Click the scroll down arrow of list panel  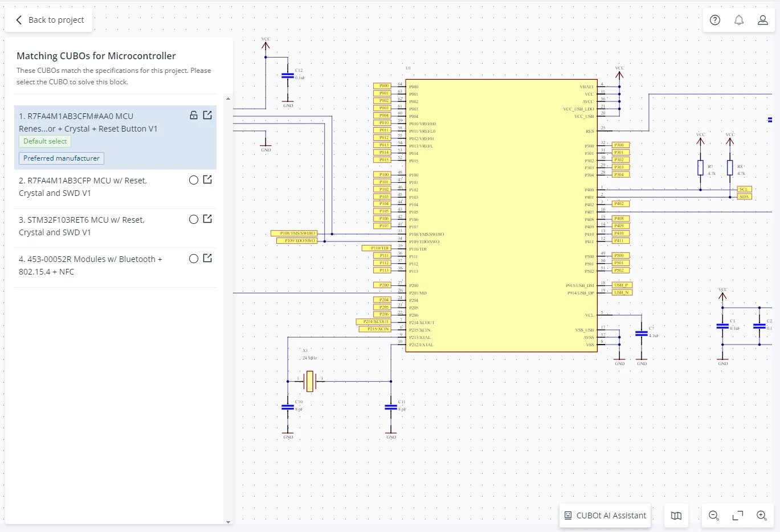pos(228,522)
